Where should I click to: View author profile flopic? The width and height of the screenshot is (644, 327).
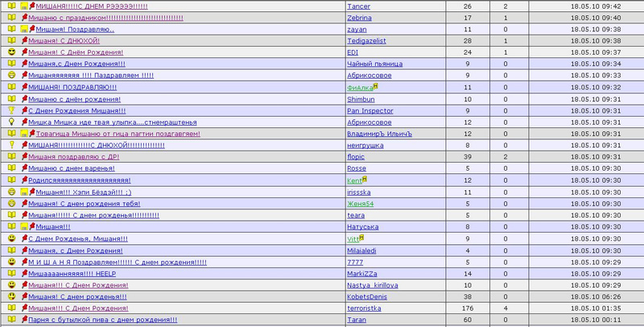click(x=356, y=156)
